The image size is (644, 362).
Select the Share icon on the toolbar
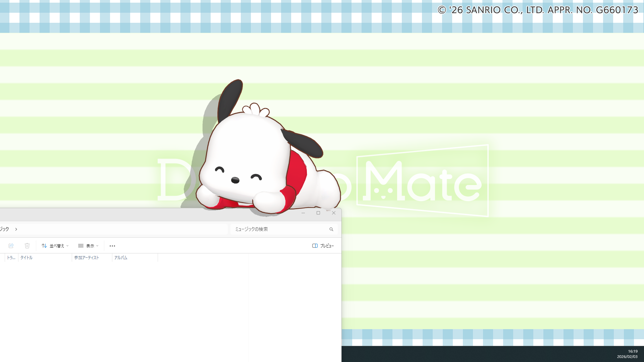11,246
